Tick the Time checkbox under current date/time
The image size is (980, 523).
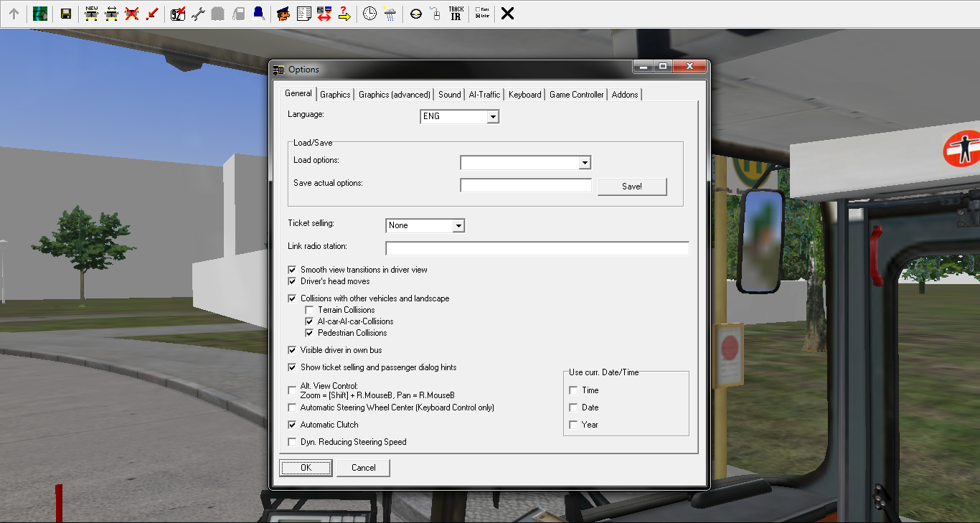pyautogui.click(x=573, y=390)
